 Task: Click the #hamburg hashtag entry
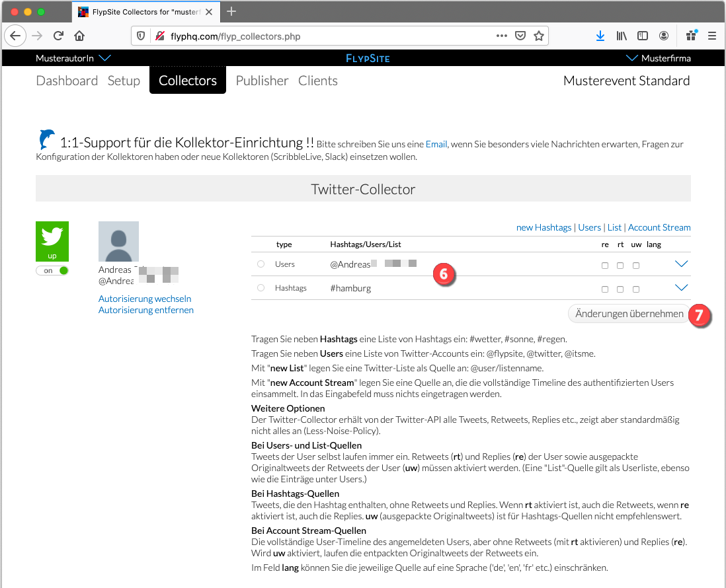click(350, 288)
